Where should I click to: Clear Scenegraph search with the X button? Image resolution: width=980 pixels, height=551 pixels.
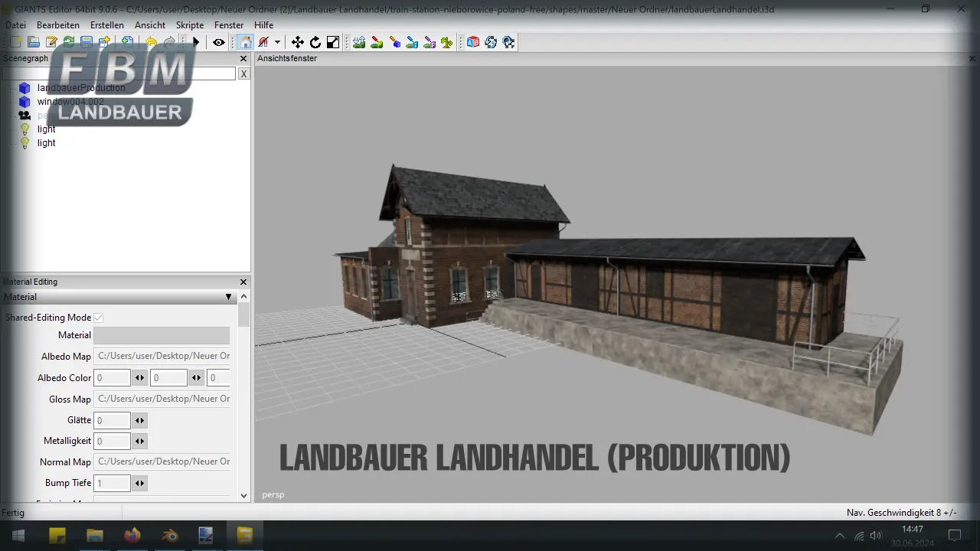[x=243, y=73]
